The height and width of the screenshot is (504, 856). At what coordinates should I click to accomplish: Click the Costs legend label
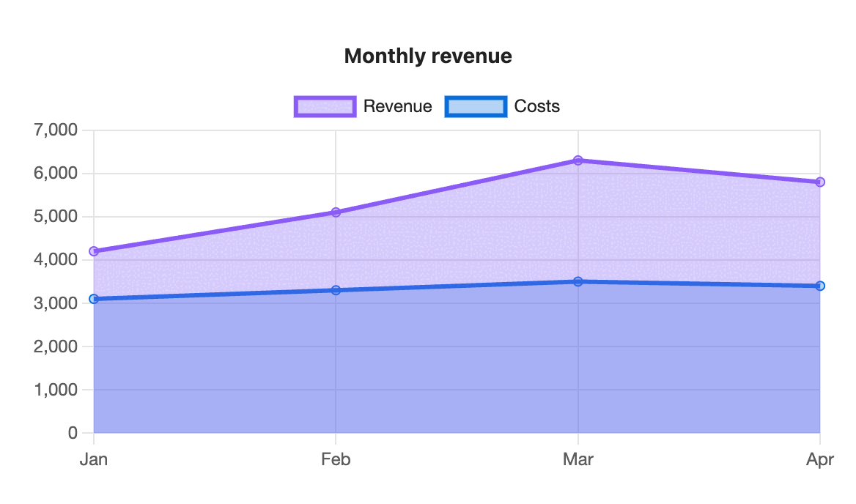coord(536,106)
